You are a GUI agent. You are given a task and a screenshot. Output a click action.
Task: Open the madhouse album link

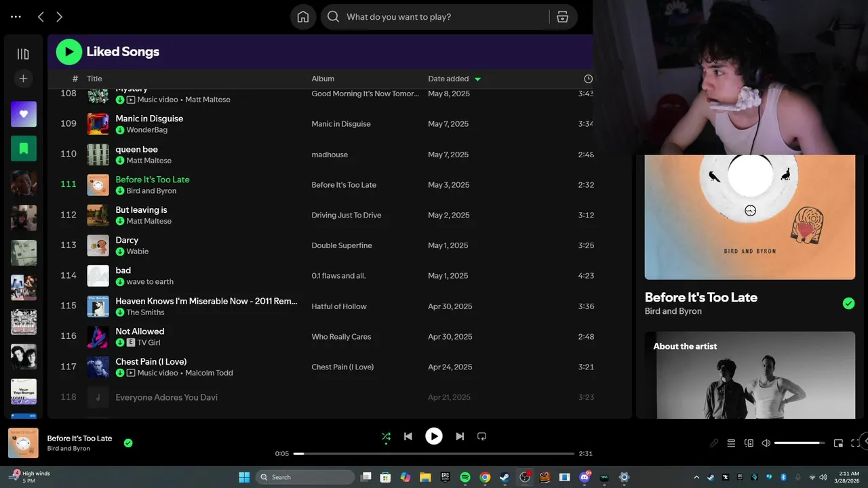pos(330,155)
